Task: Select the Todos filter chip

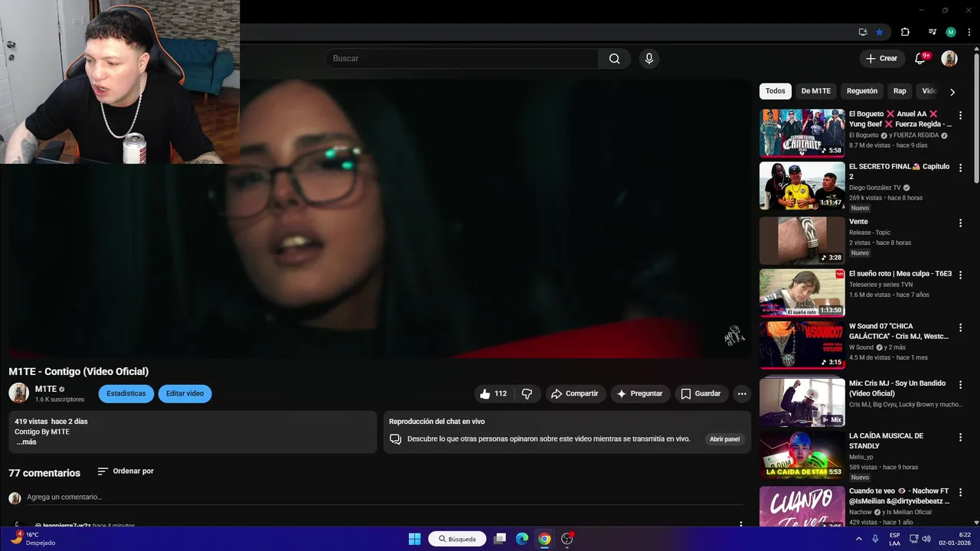Action: click(x=776, y=91)
